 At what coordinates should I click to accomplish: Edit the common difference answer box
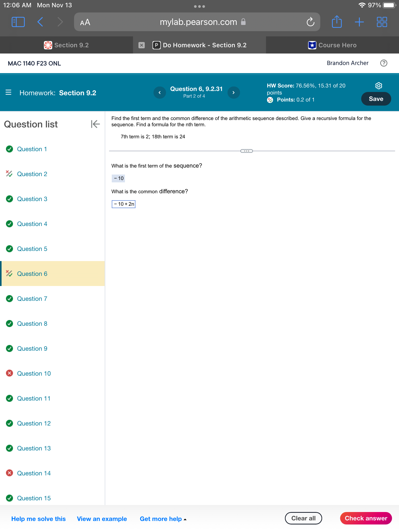tap(124, 204)
